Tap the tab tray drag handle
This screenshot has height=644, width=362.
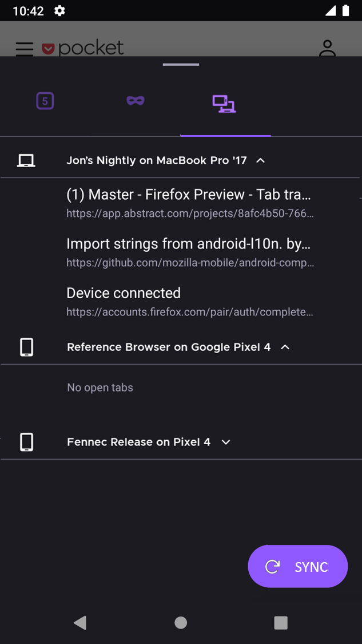tap(181, 65)
